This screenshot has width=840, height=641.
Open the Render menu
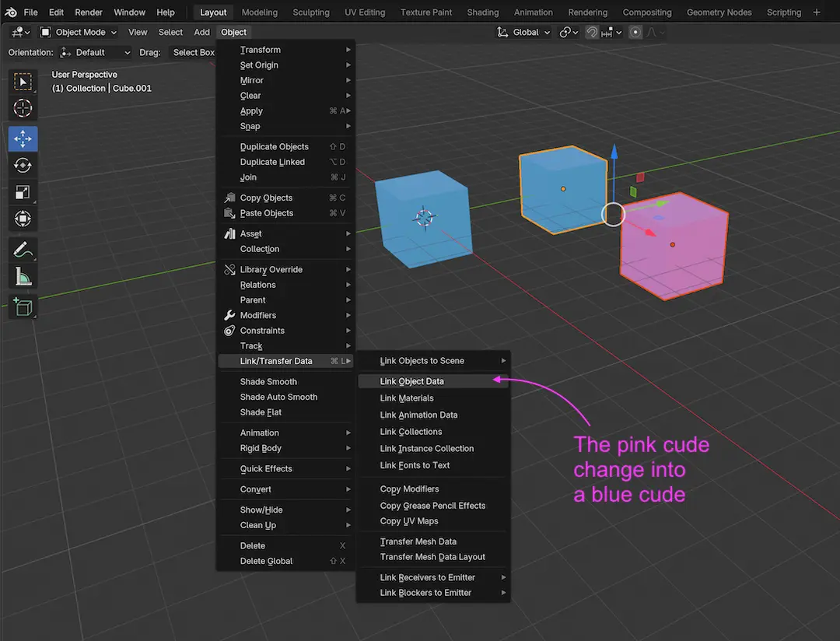pos(89,12)
